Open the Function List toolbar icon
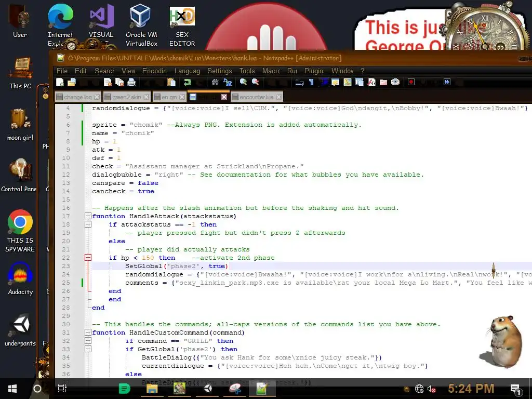 click(x=371, y=82)
